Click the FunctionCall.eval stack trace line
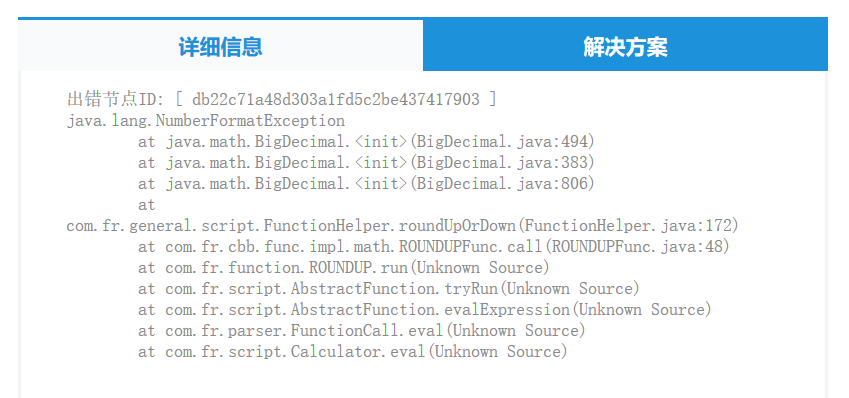The image size is (849, 398). click(x=362, y=331)
